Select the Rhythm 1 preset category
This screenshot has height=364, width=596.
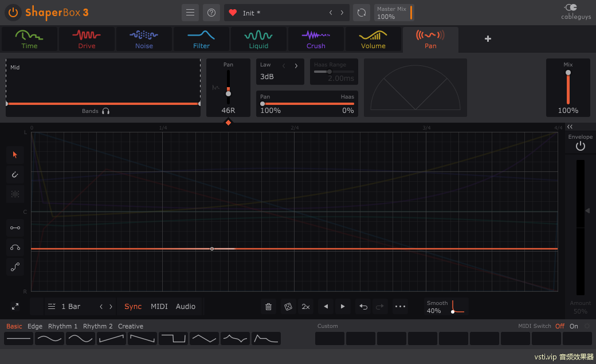pyautogui.click(x=62, y=326)
